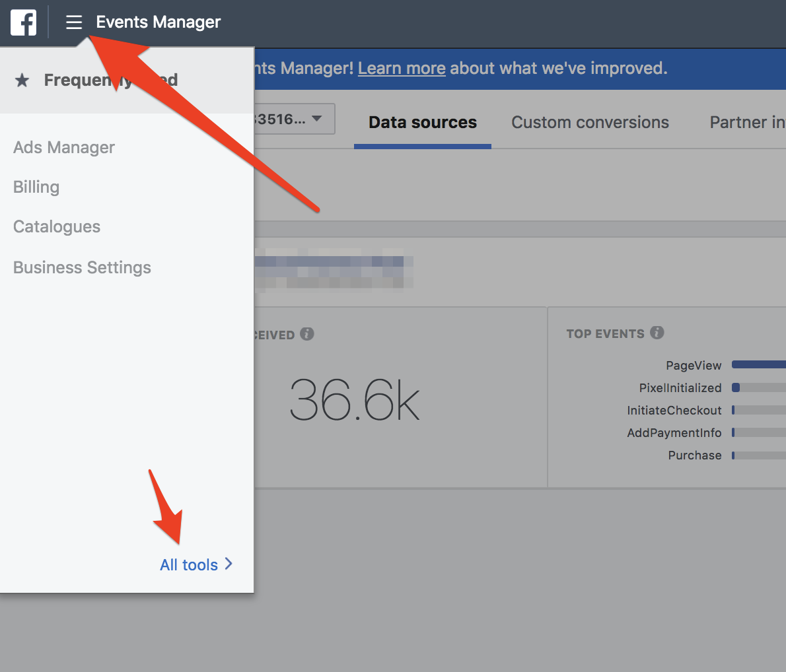Viewport: 786px width, 672px height.
Task: Open the hamburger menu icon
Action: point(74,22)
